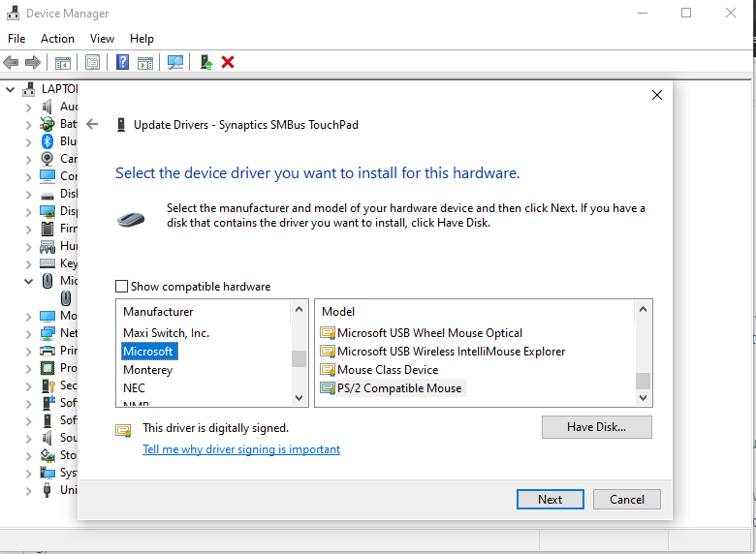Viewport: 756px width, 554px height.
Task: Collapse the Mice category chevron
Action: (28, 281)
